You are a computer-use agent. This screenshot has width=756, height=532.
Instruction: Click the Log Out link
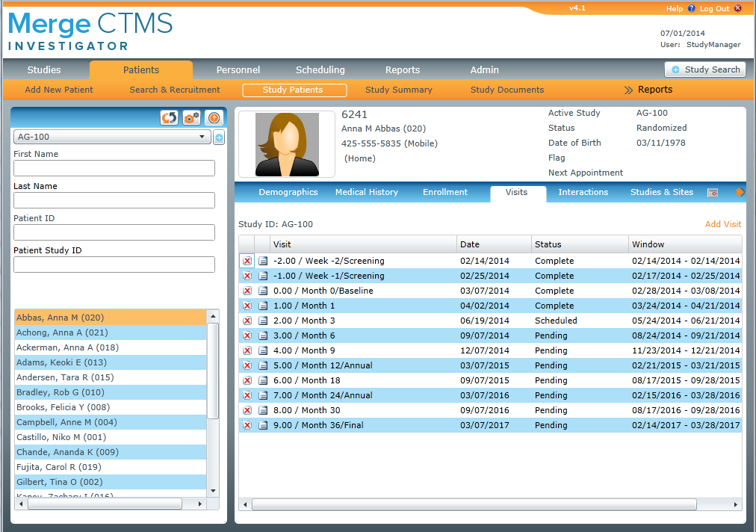(x=714, y=9)
